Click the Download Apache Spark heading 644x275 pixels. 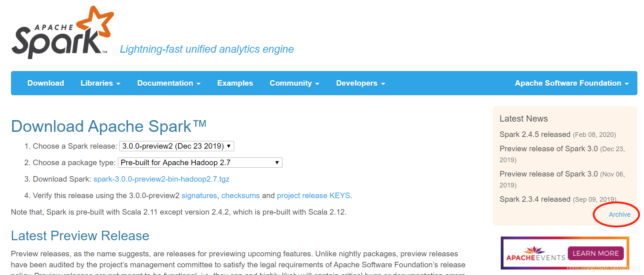tap(109, 126)
